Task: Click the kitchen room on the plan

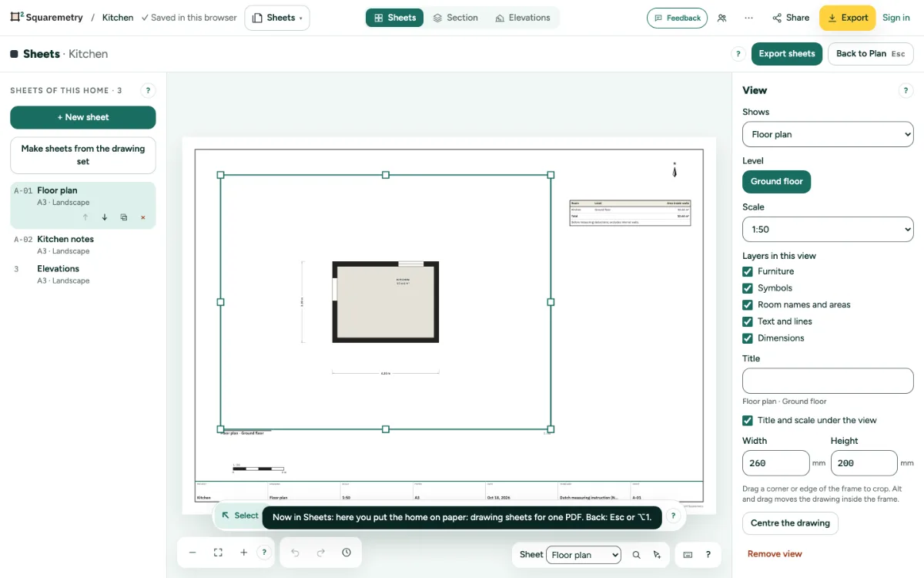Action: [x=385, y=302]
